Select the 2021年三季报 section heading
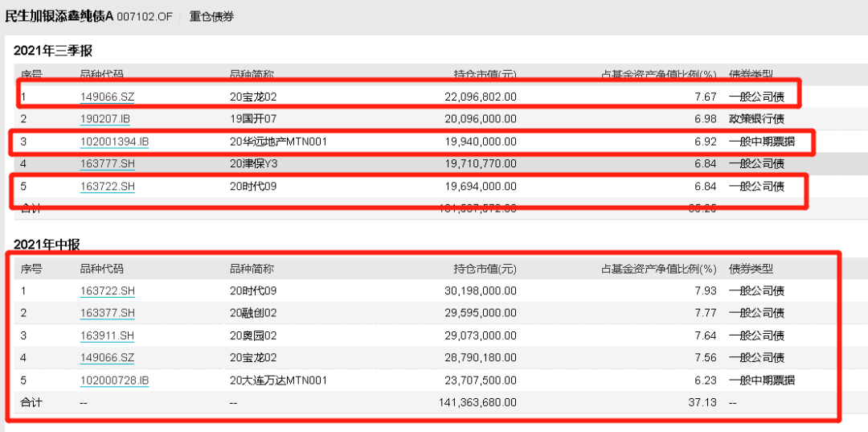The height and width of the screenshot is (432, 868). click(53, 51)
